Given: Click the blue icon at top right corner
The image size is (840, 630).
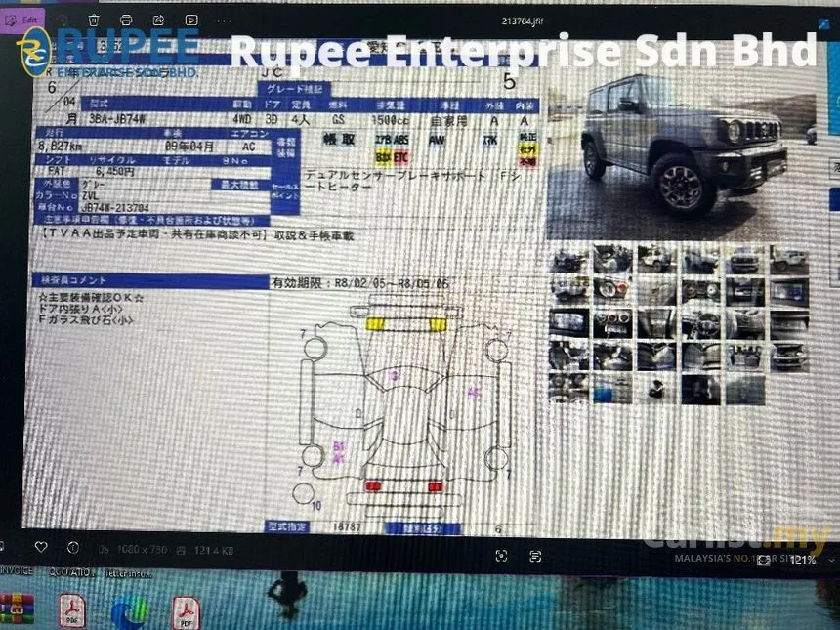Looking at the screenshot, I should tap(824, 23).
